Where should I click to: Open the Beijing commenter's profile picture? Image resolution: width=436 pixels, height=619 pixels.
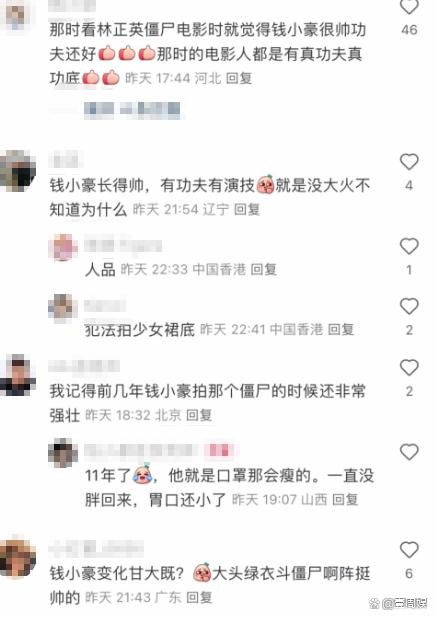click(18, 375)
